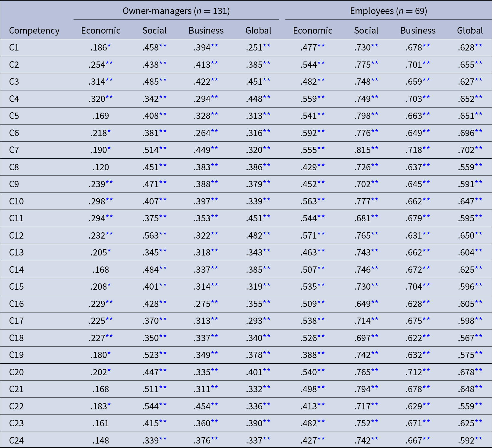Select the Employees (n = 69) group header
The height and width of the screenshot is (448, 492).
point(389,11)
